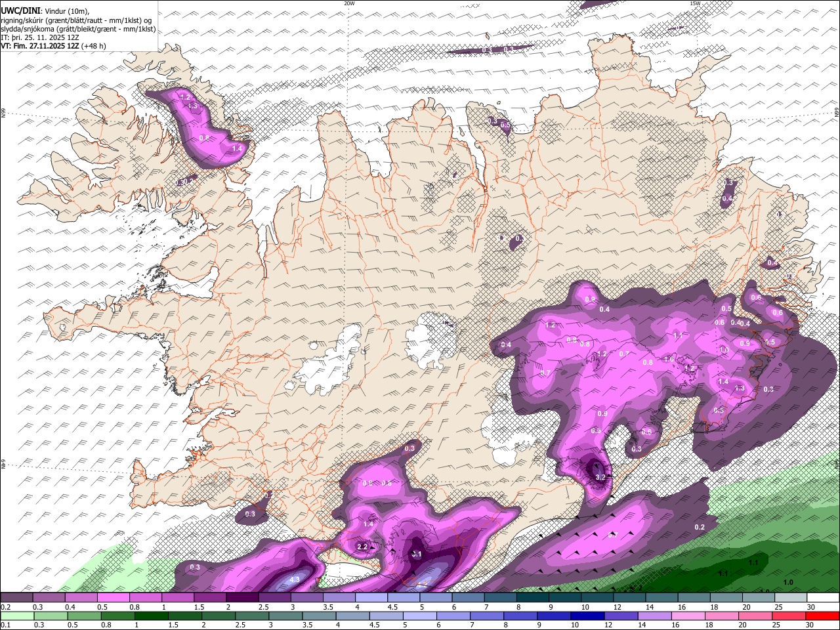
Task: Click the 3.2 precipitation value on the map
Action: [x=600, y=477]
